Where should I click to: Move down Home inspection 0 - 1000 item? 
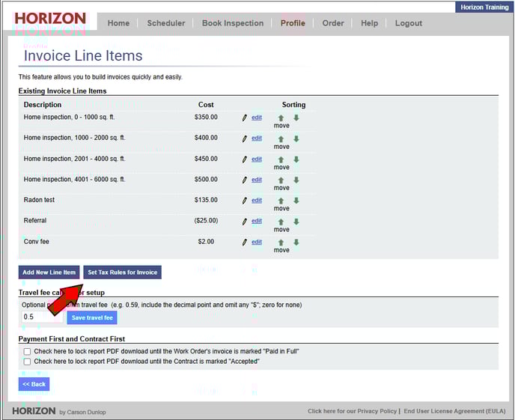pyautogui.click(x=296, y=118)
